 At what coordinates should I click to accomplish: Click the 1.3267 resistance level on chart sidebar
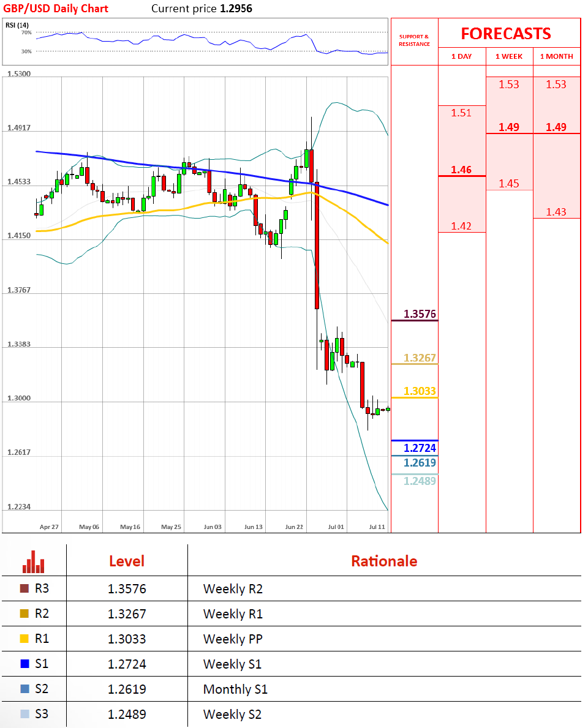click(x=420, y=358)
